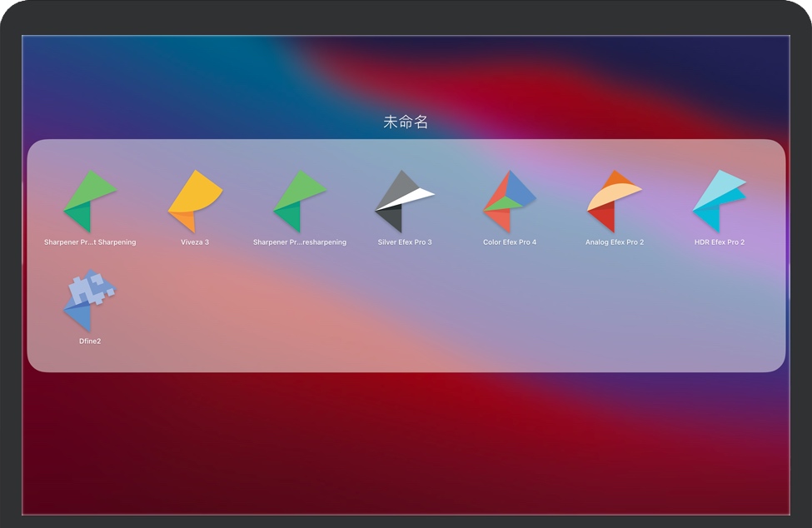Click the "Silver Efex Pro 3" label
The height and width of the screenshot is (528, 812).
[405, 242]
